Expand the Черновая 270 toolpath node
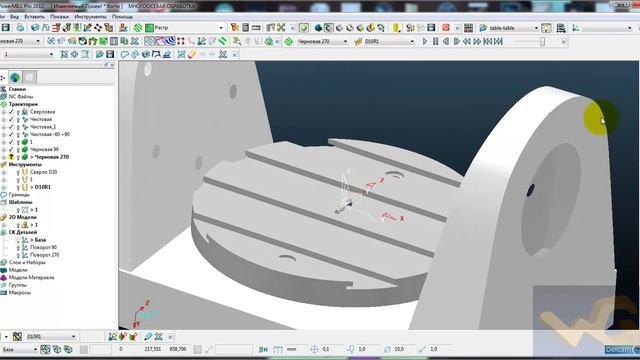 click(4, 157)
